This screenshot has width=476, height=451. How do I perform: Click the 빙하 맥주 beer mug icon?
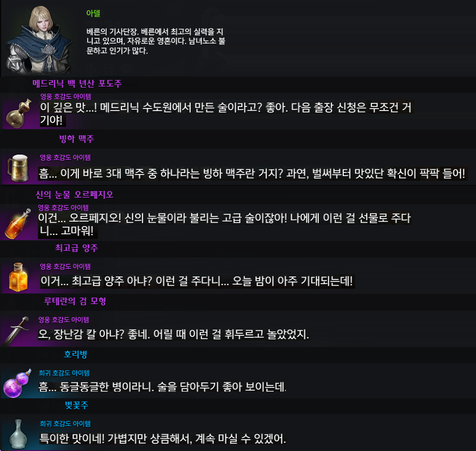[x=18, y=168]
